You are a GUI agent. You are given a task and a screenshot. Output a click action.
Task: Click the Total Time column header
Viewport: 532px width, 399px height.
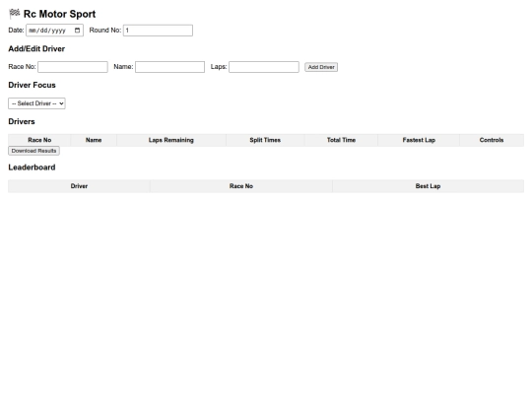(x=341, y=140)
